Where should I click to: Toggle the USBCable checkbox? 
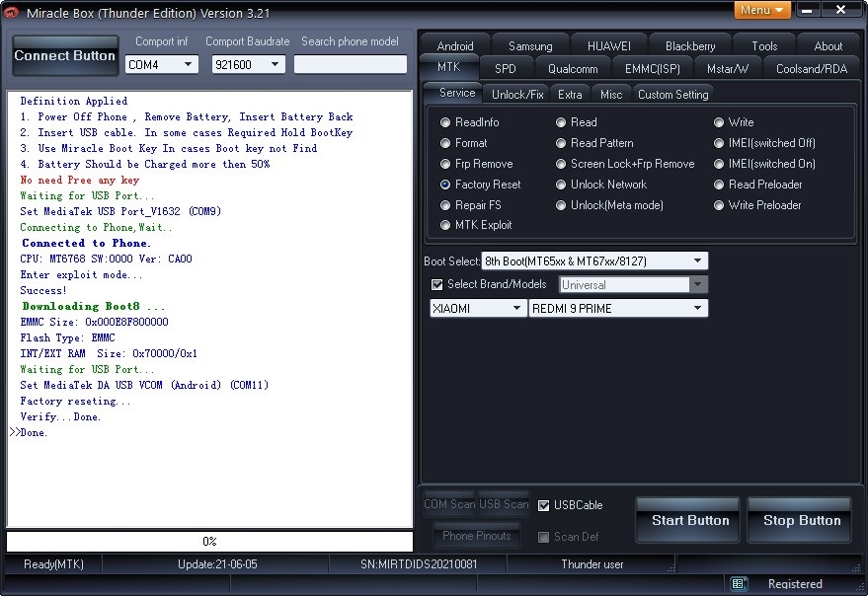543,505
